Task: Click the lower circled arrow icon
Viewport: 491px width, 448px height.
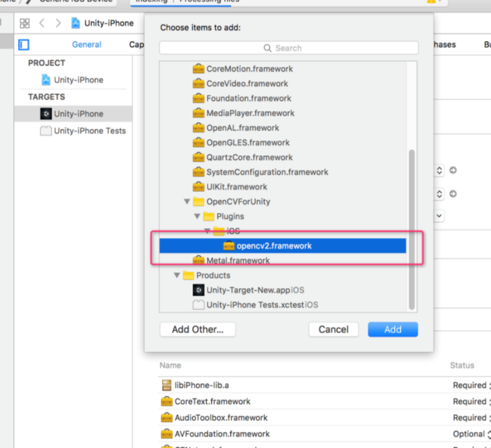Action: (x=453, y=194)
